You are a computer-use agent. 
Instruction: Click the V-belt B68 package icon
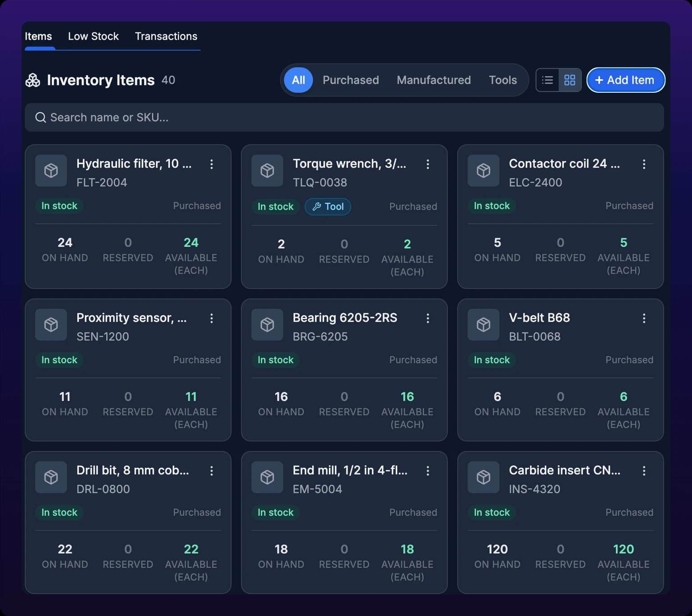click(483, 325)
